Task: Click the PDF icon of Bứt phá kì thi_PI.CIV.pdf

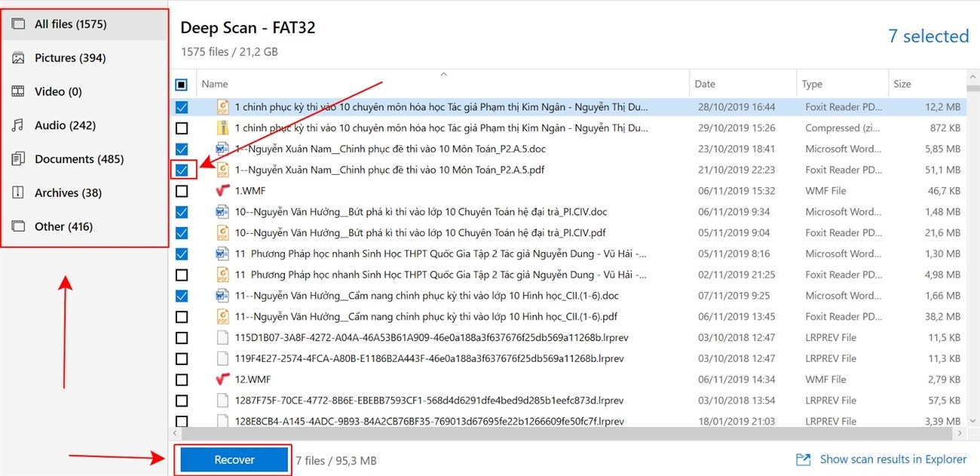Action: point(222,233)
